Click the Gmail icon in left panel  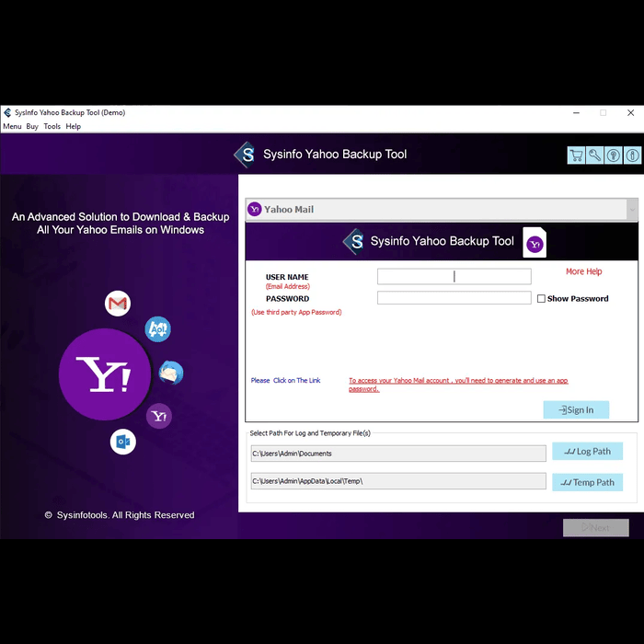[x=118, y=304]
